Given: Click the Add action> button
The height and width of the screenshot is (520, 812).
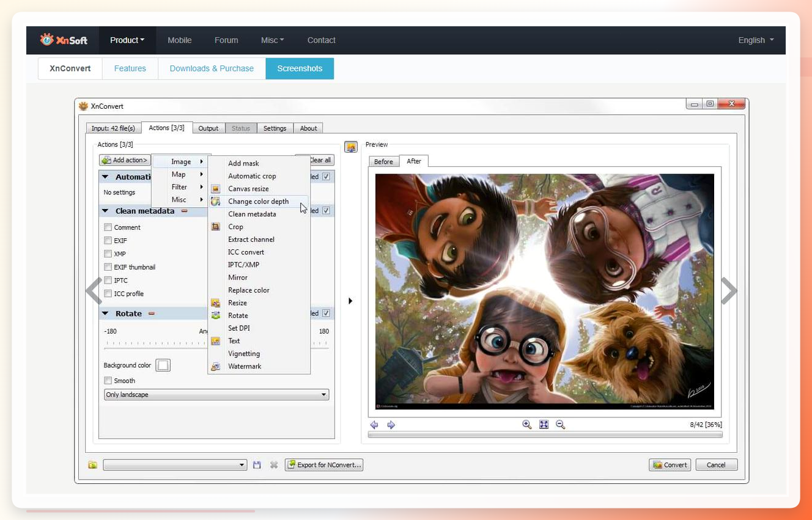Looking at the screenshot, I should [x=125, y=160].
